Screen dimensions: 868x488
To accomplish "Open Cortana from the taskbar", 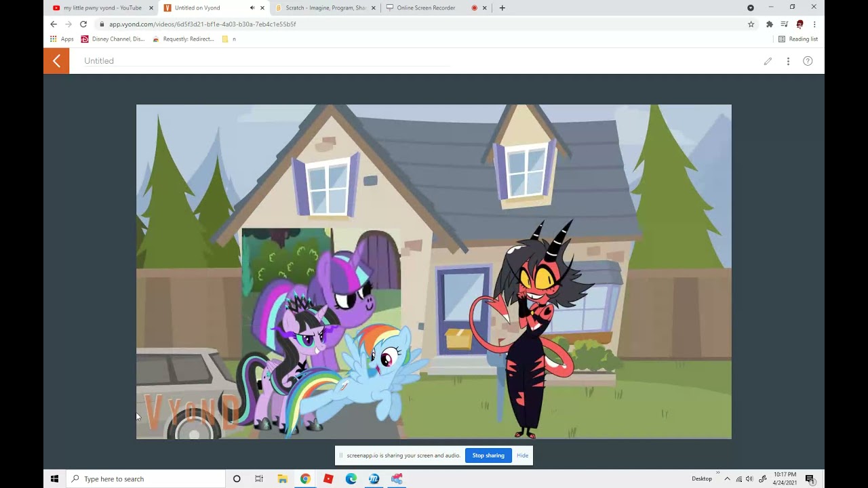I will pyautogui.click(x=237, y=479).
